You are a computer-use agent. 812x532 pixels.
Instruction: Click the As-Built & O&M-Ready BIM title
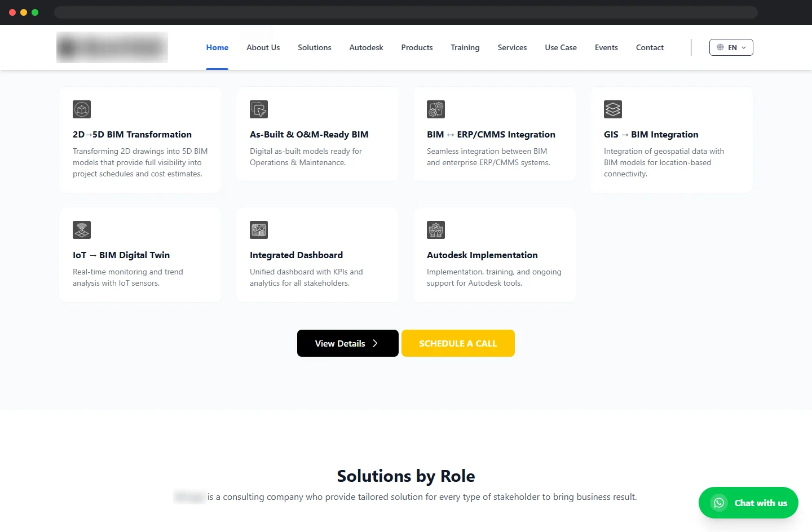click(x=309, y=134)
